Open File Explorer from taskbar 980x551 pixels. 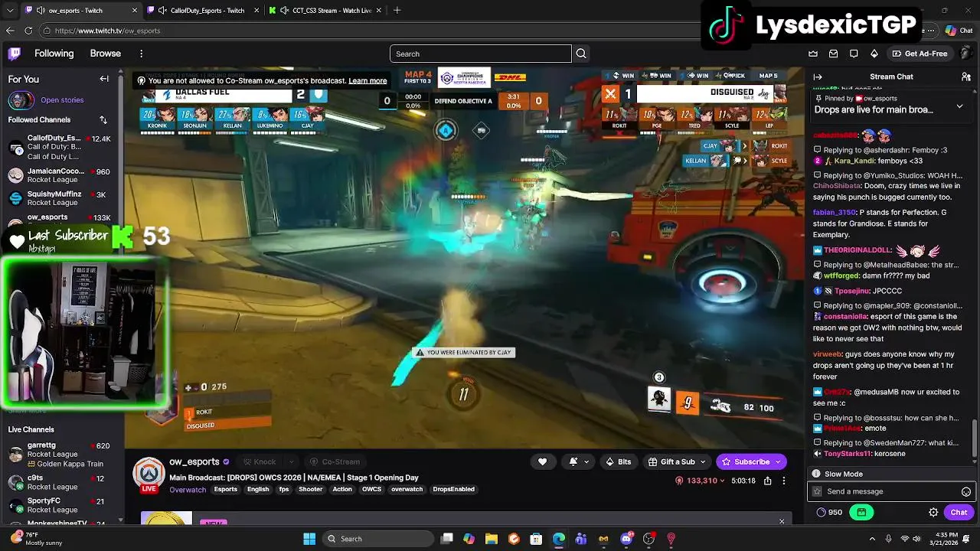[492, 539]
